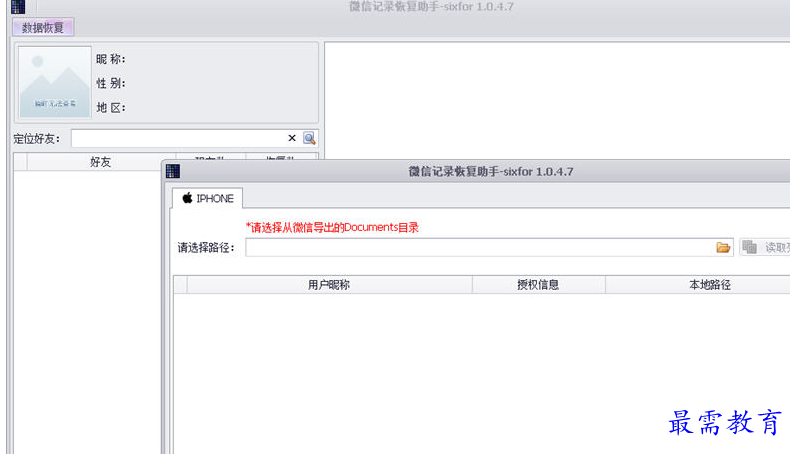This screenshot has width=790, height=454.
Task: Select the IPHONE tab
Action: pos(208,199)
